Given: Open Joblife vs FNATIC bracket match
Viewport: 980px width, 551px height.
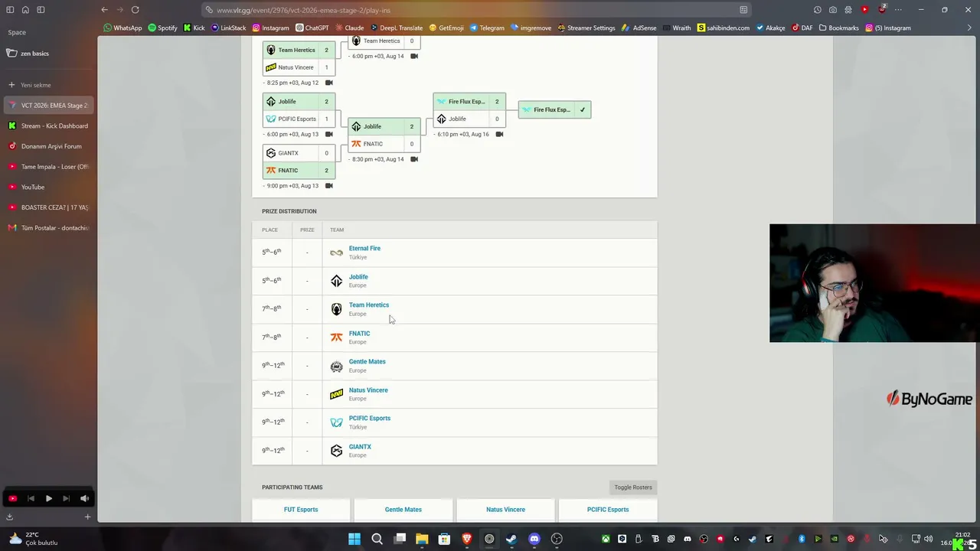Looking at the screenshot, I should (x=384, y=135).
